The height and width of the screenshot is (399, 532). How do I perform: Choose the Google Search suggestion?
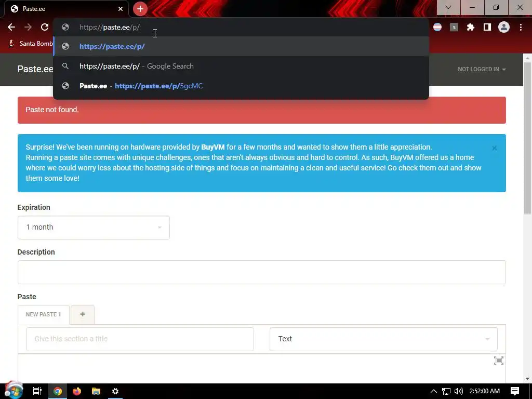(241, 66)
